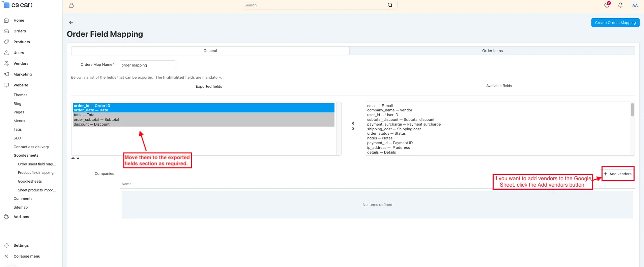Focus the top Search field
This screenshot has width=644, height=267.
320,5
